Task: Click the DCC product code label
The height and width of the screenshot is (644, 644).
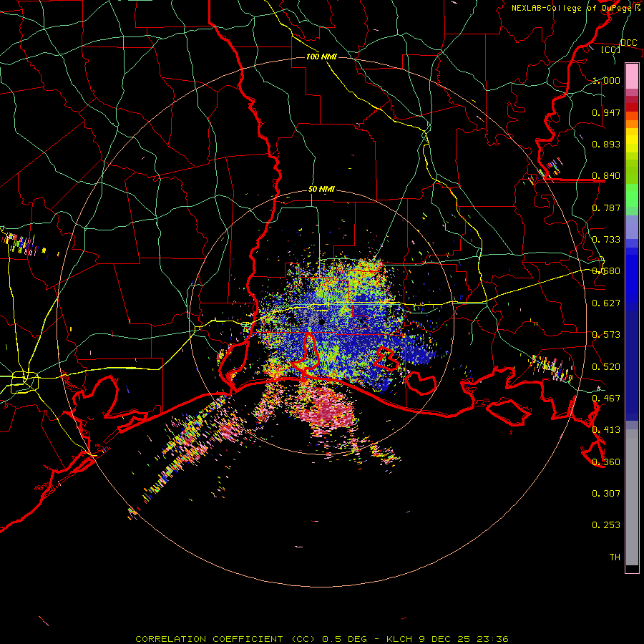Action: [x=628, y=43]
